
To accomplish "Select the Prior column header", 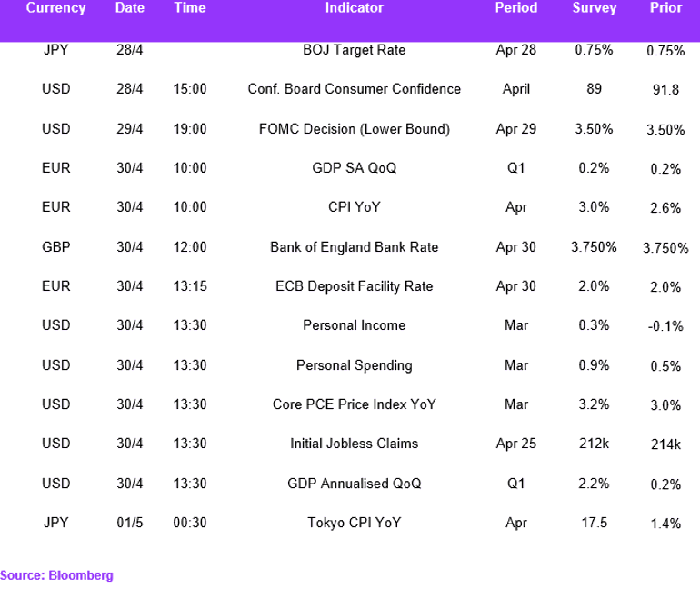I will coord(665,8).
